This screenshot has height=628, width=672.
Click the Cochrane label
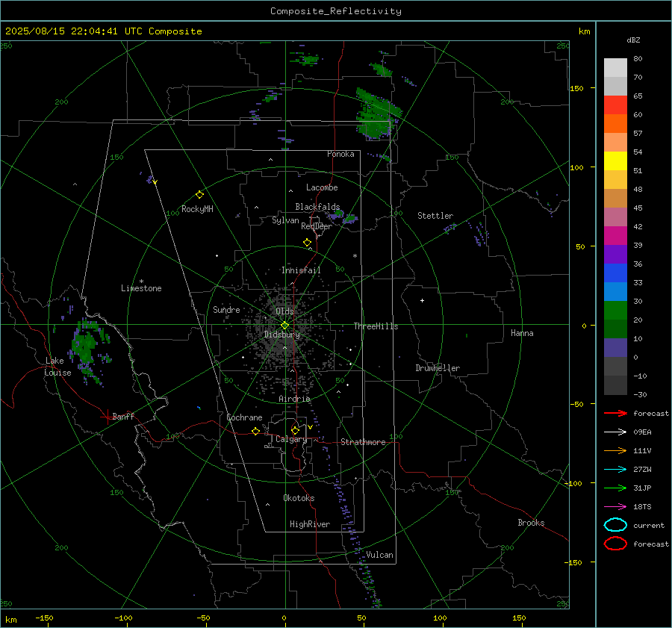pyautogui.click(x=244, y=417)
